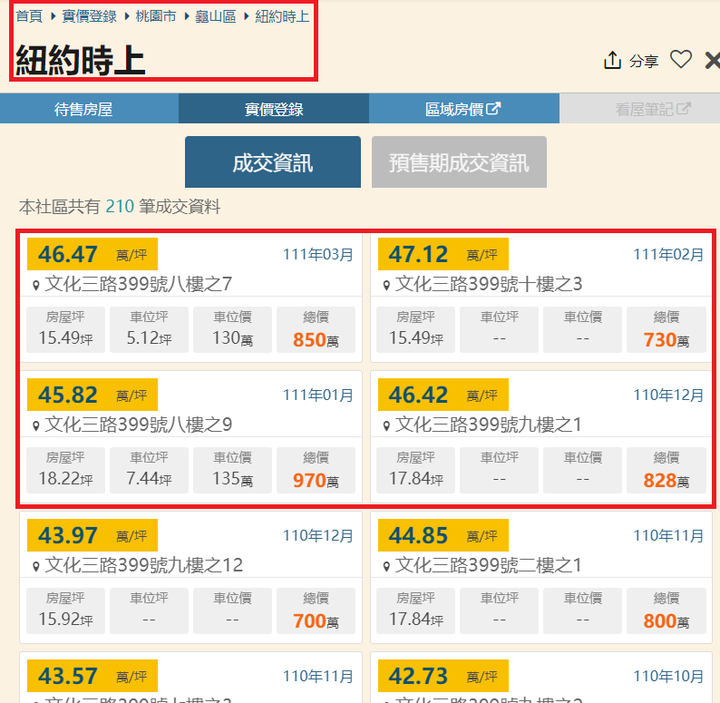Viewport: 720px width, 703px height.
Task: Show 預售期成交資訊 records
Action: click(x=459, y=162)
